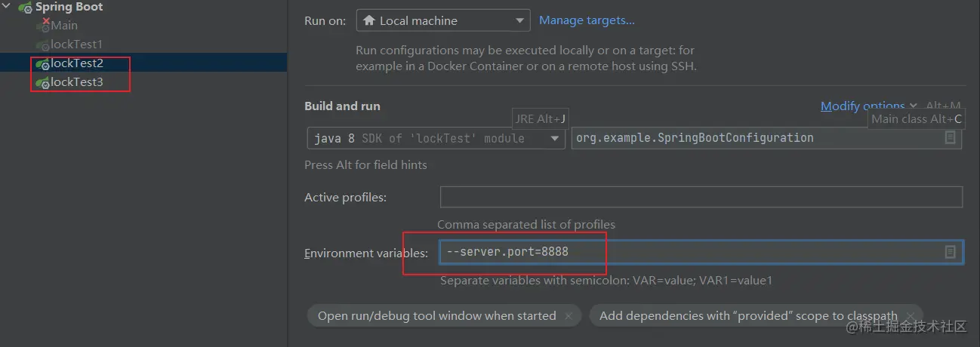Open the Modify options menu
The image size is (980, 347).
[x=867, y=106]
